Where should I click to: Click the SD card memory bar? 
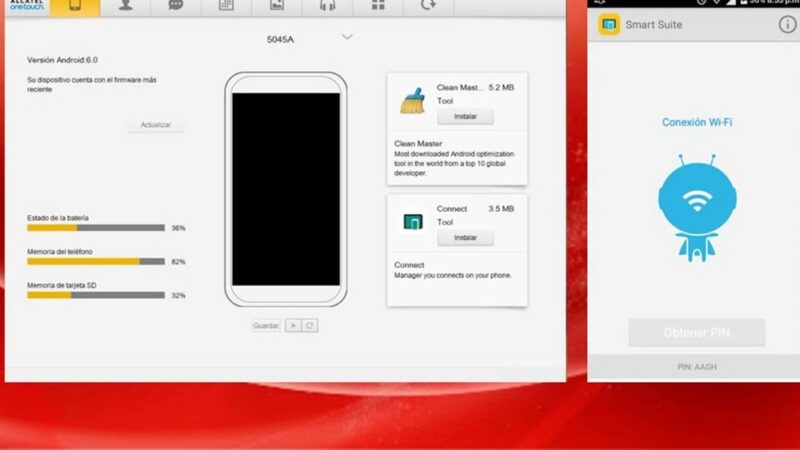coord(96,295)
